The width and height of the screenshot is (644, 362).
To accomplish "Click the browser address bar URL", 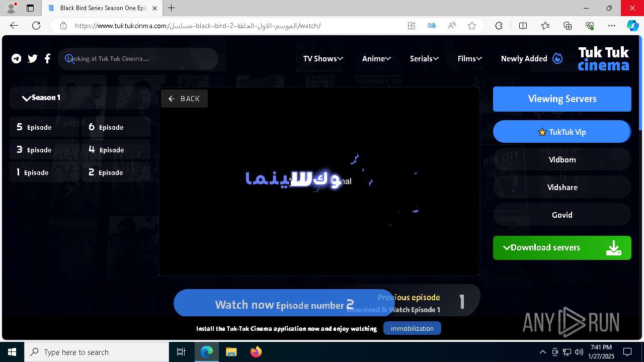I will [198, 26].
